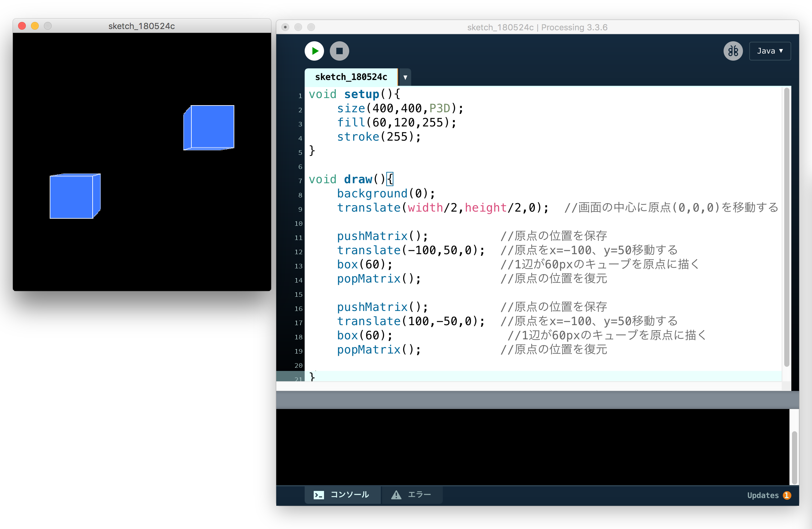This screenshot has width=812, height=529.
Task: Expand the tab options arrow menu
Action: (x=405, y=77)
